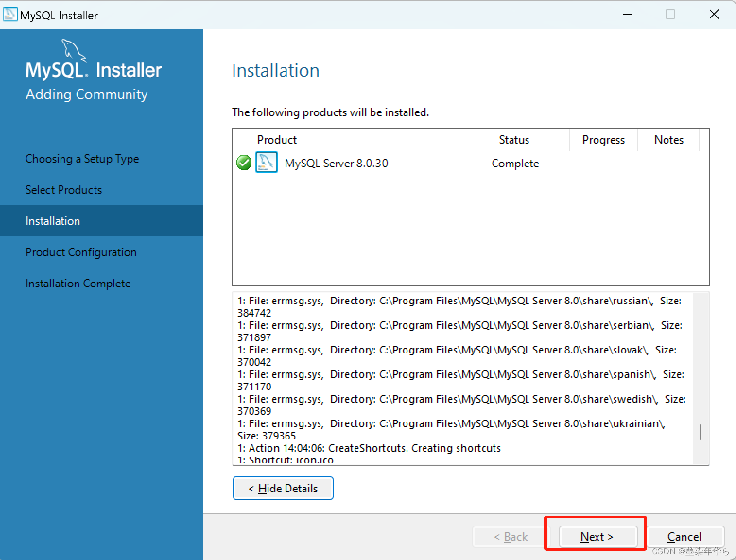This screenshot has width=736, height=560.
Task: Click the MySQL Server product icon
Action: coord(267,162)
